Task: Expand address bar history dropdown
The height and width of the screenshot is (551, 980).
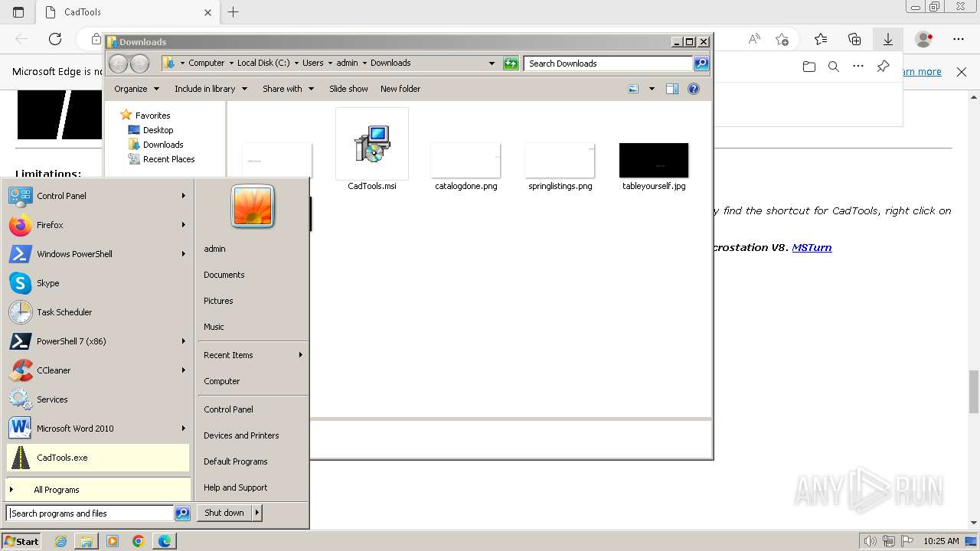Action: pos(492,64)
